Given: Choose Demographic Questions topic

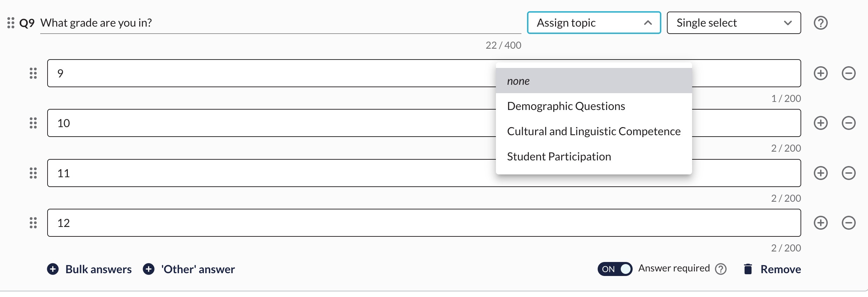Looking at the screenshot, I should click(566, 106).
